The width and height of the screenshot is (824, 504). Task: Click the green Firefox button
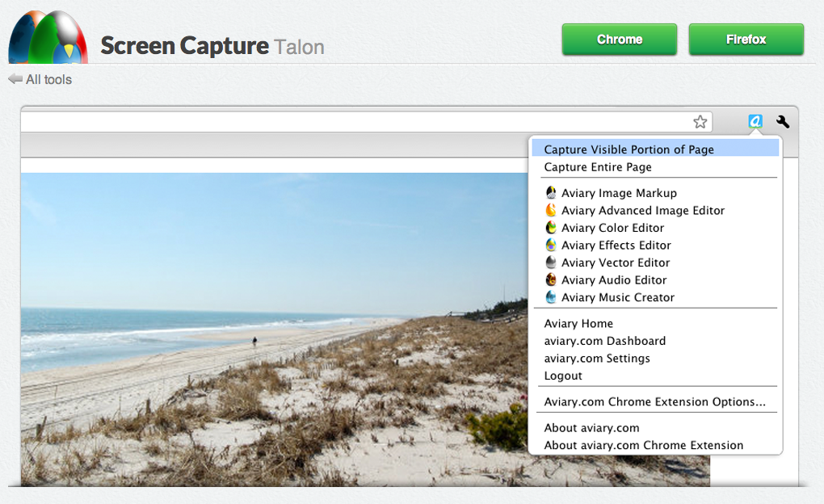746,40
